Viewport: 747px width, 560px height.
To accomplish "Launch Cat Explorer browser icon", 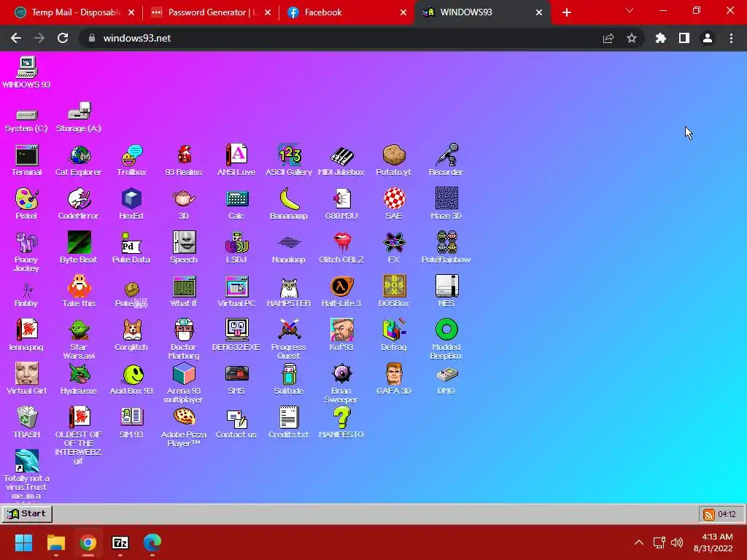I will pos(79,160).
